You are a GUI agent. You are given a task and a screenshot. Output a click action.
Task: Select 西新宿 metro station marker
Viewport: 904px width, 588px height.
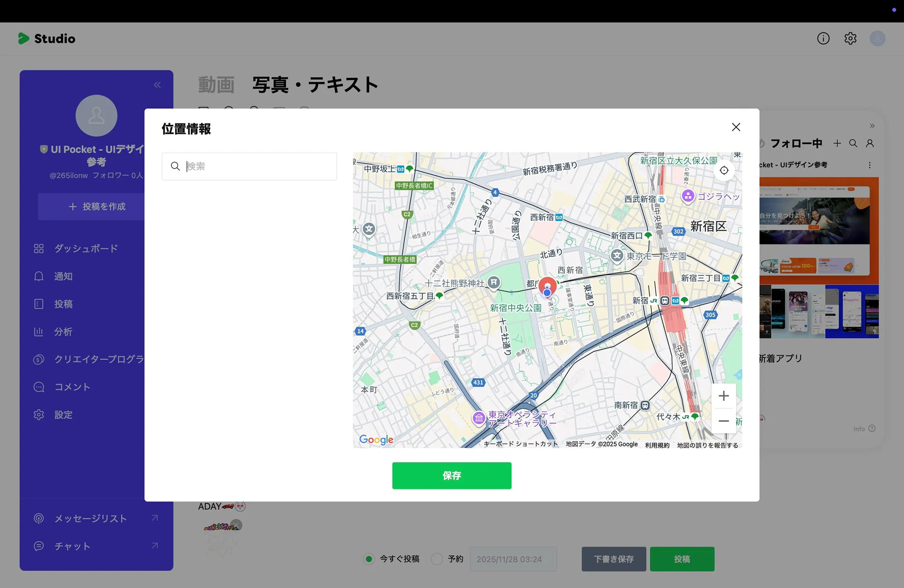(559, 218)
